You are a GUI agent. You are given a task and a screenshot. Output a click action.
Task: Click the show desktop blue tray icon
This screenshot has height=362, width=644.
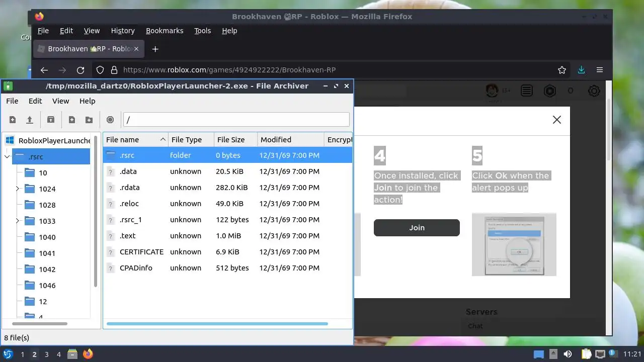click(539, 354)
